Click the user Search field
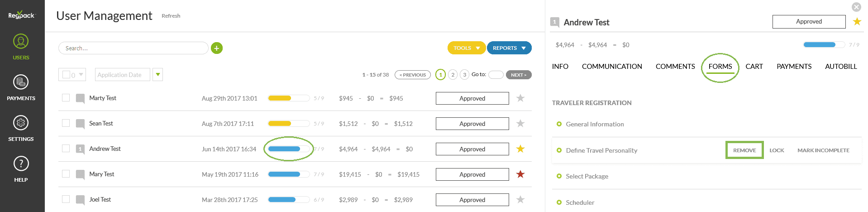The width and height of the screenshot is (868, 212). tap(134, 48)
